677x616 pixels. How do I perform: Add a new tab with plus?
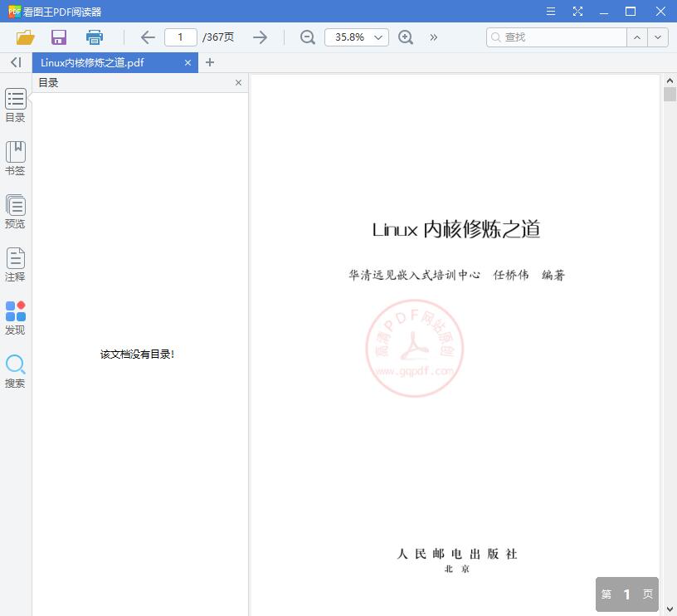click(x=210, y=62)
